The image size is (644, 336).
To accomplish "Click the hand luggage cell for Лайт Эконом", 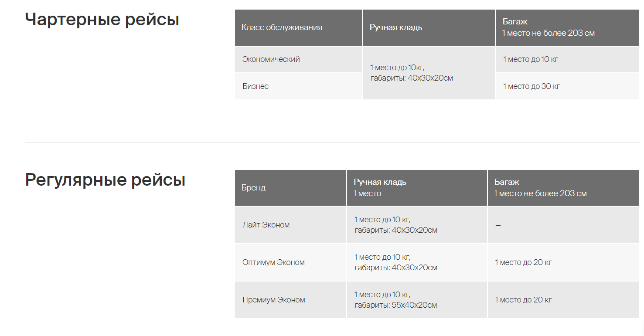I will coord(395,225).
